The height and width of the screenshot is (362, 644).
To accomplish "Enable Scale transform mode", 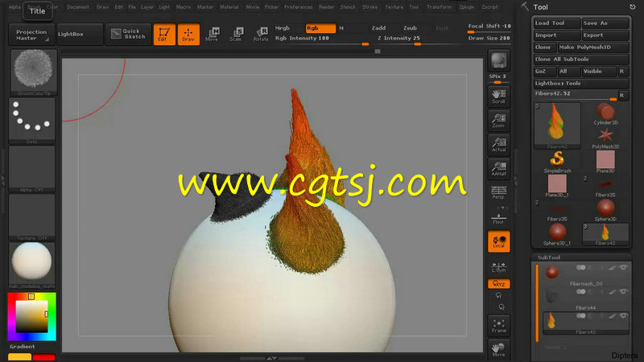I will point(236,34).
